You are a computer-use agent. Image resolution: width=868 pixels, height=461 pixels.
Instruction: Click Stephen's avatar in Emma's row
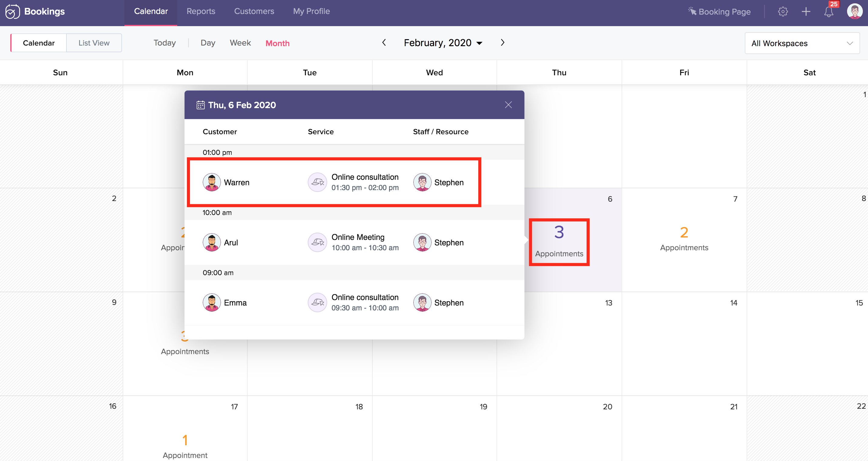(422, 302)
